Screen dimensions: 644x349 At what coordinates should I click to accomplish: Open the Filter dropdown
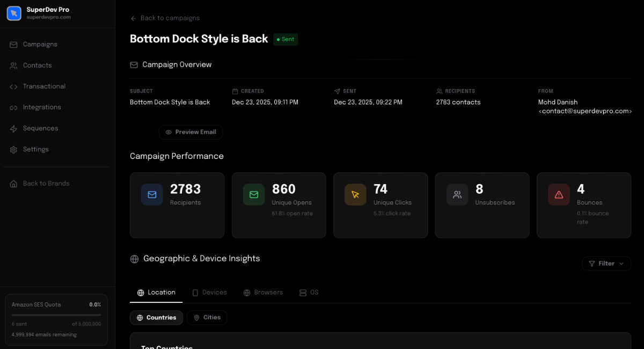pos(606,264)
